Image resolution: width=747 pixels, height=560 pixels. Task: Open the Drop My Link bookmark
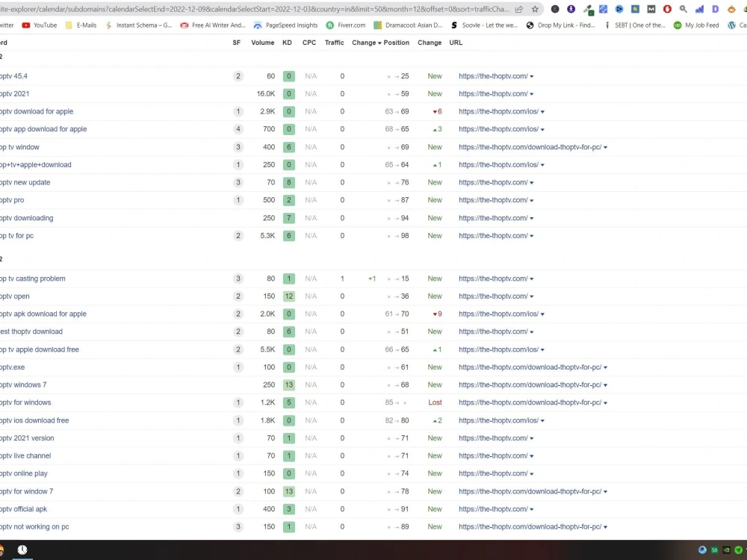coord(560,25)
